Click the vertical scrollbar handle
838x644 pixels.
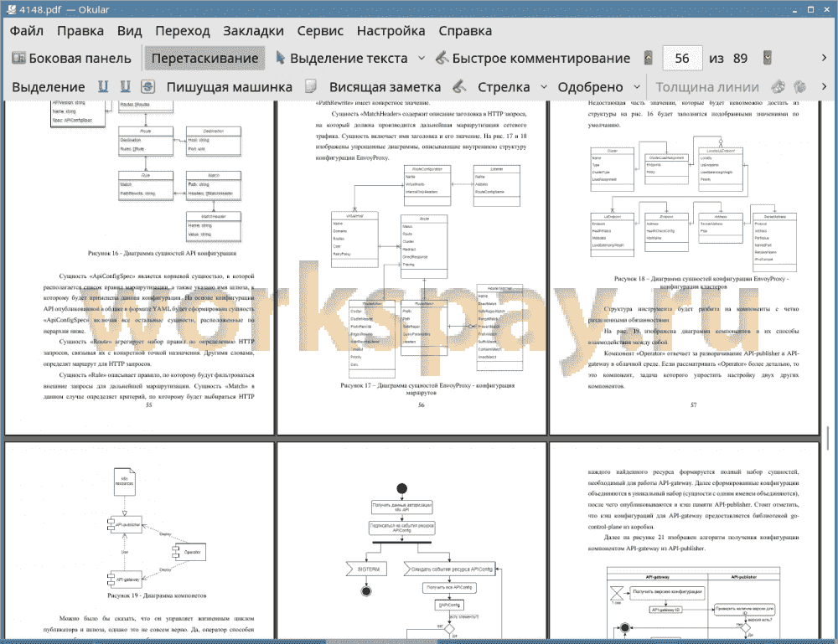tap(827, 439)
